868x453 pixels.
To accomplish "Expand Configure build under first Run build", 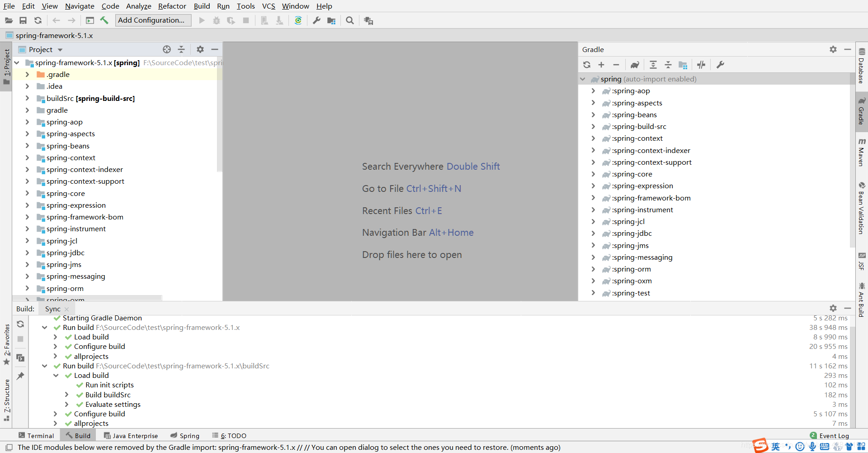I will point(55,346).
